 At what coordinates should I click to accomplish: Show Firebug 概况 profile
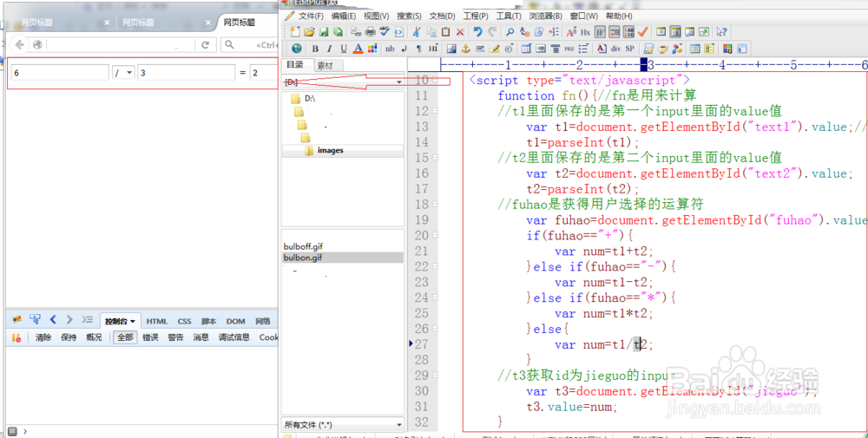[x=94, y=337]
